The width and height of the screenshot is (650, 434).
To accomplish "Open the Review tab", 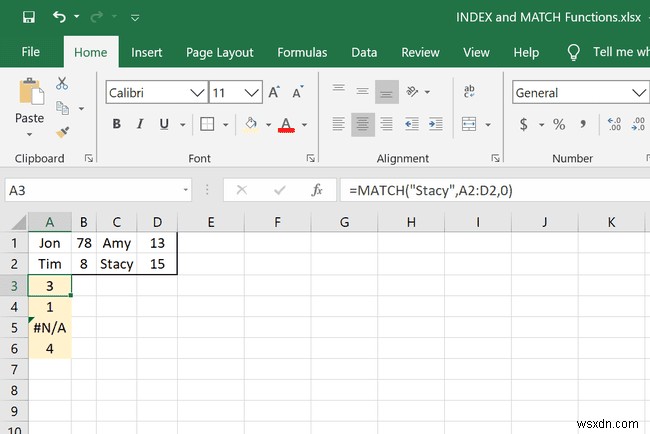I will [x=420, y=52].
